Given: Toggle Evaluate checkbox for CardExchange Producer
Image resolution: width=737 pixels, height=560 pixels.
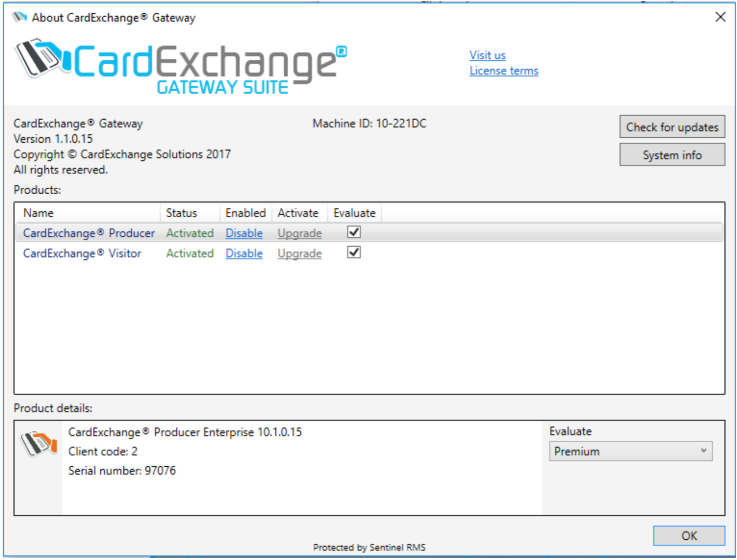Looking at the screenshot, I should pyautogui.click(x=354, y=232).
